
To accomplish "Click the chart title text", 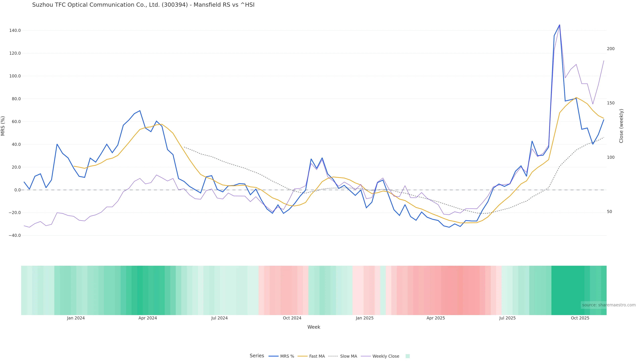I will 143,5.
